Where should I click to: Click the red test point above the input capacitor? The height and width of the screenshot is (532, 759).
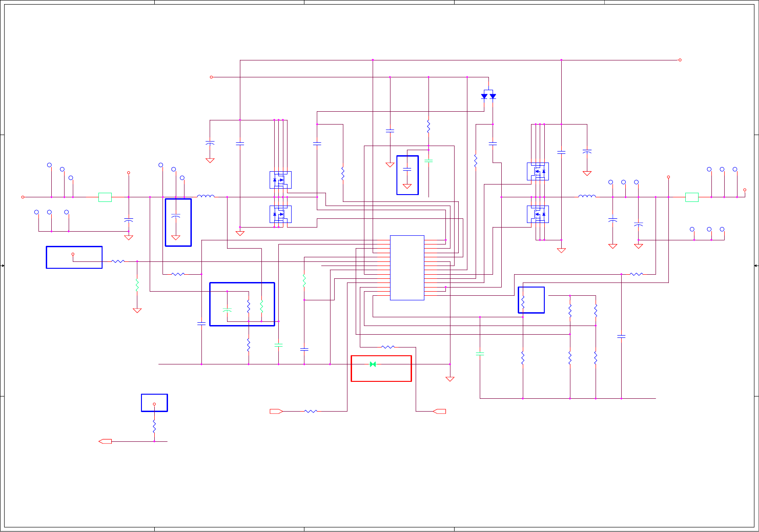click(x=129, y=173)
